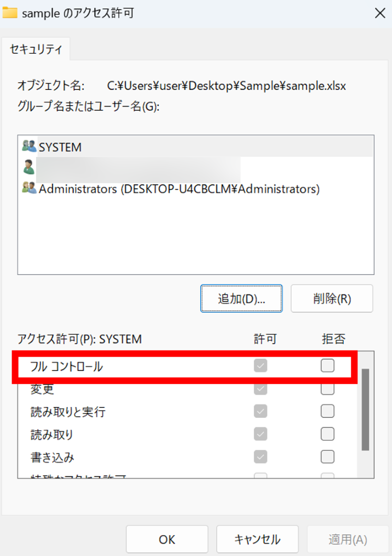Click the 読み取り permission label

point(52,434)
